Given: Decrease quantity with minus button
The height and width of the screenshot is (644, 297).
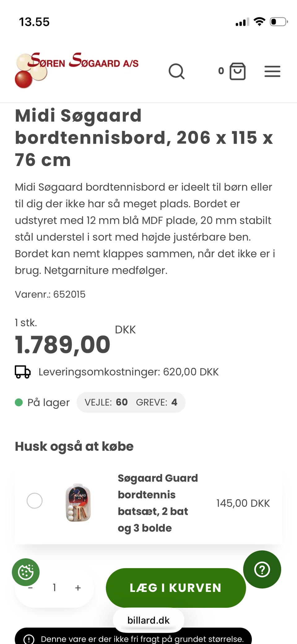Looking at the screenshot, I should 30,588.
